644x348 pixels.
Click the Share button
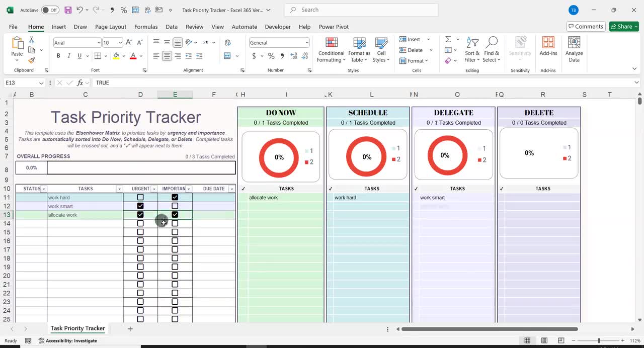click(623, 26)
